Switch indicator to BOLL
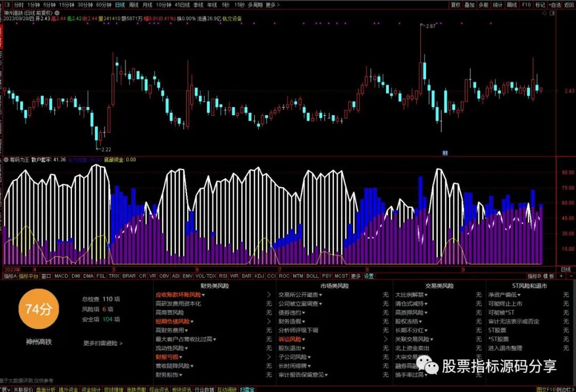576x392 pixels. click(312, 276)
